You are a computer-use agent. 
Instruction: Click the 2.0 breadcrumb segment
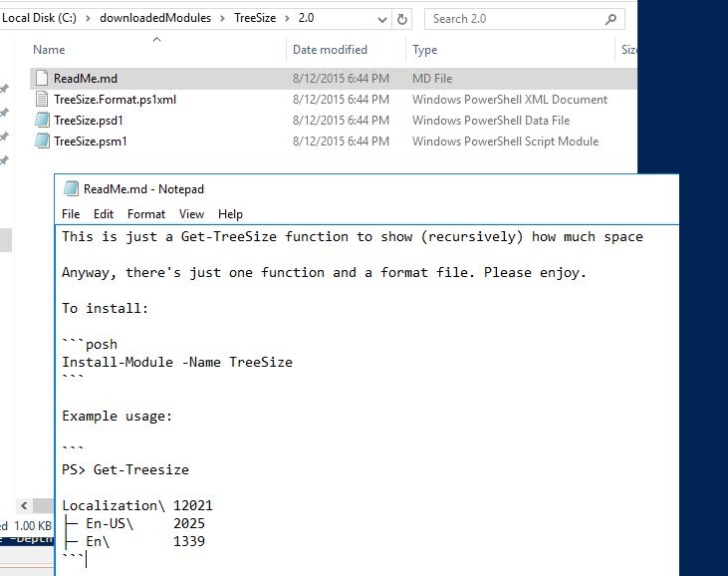[x=306, y=18]
